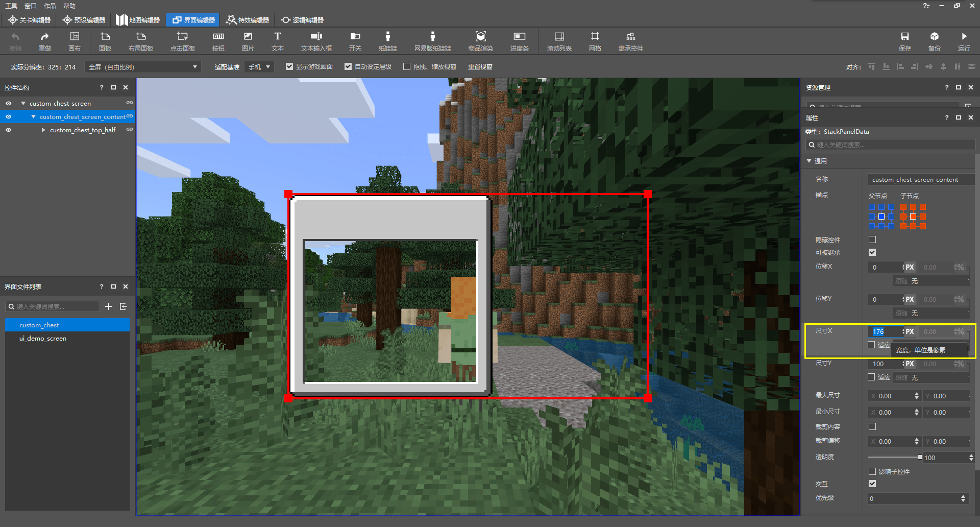Enable 拖拽、缩放视窗 checkbox

coord(407,66)
